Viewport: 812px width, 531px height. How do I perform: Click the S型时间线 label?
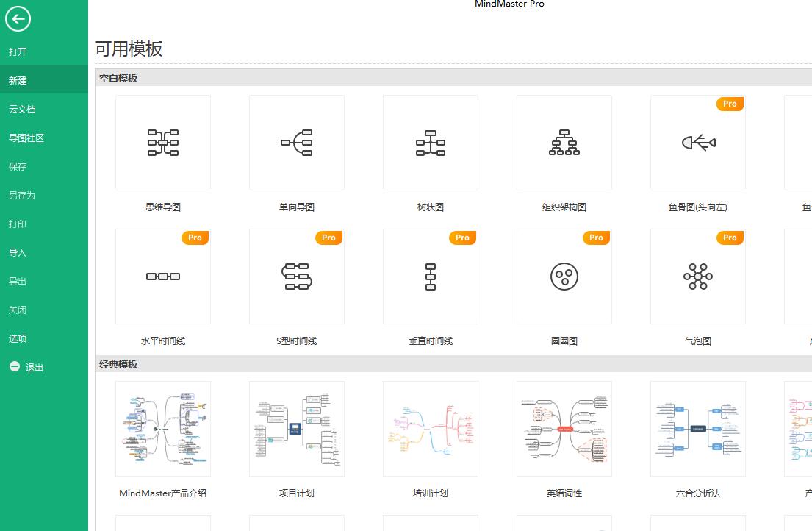(297, 341)
